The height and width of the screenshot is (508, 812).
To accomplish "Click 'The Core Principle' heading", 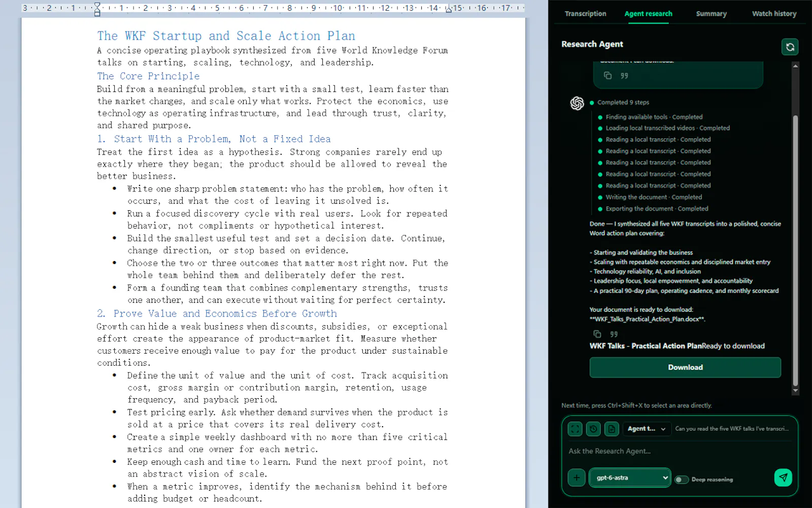I will (x=149, y=76).
